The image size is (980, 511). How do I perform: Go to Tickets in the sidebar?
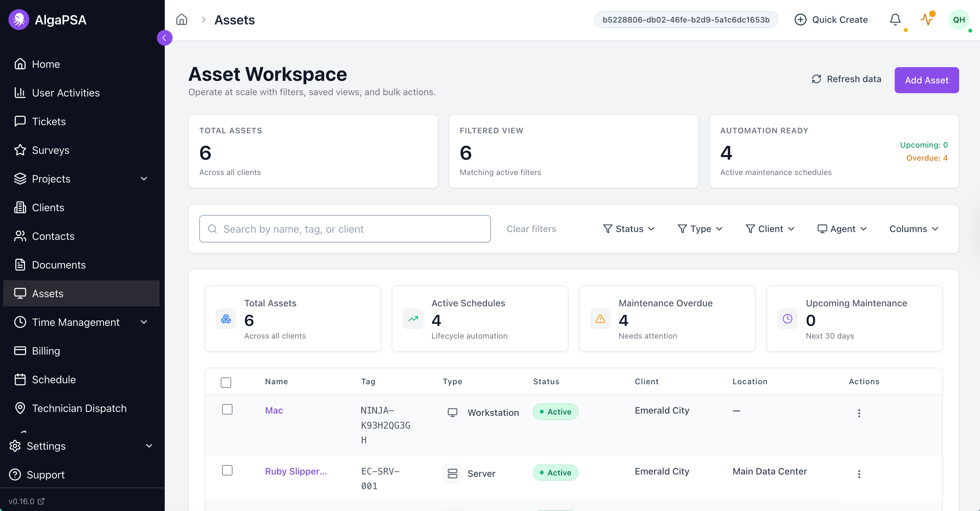pos(49,122)
